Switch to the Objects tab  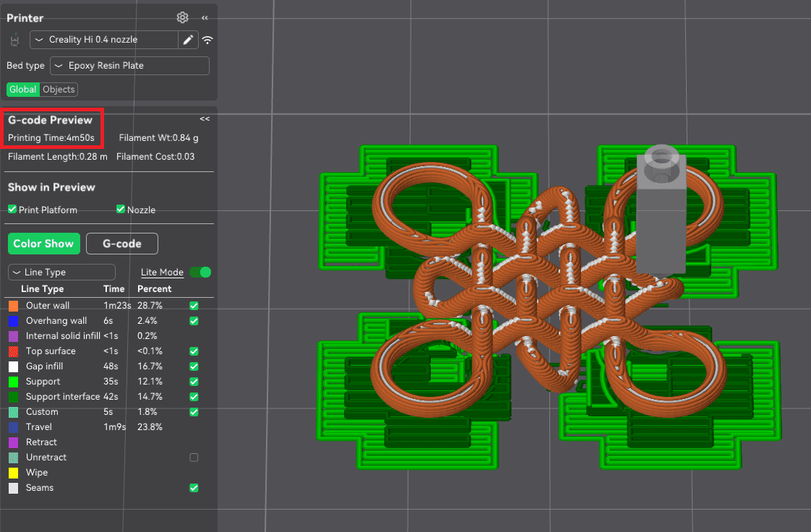[x=59, y=89]
